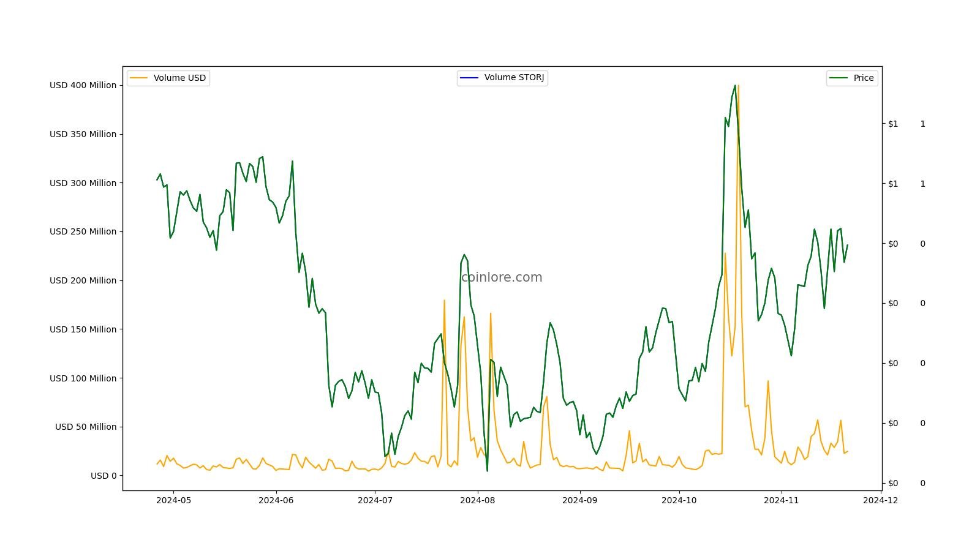Click the Volume USD legend label

pyautogui.click(x=179, y=78)
